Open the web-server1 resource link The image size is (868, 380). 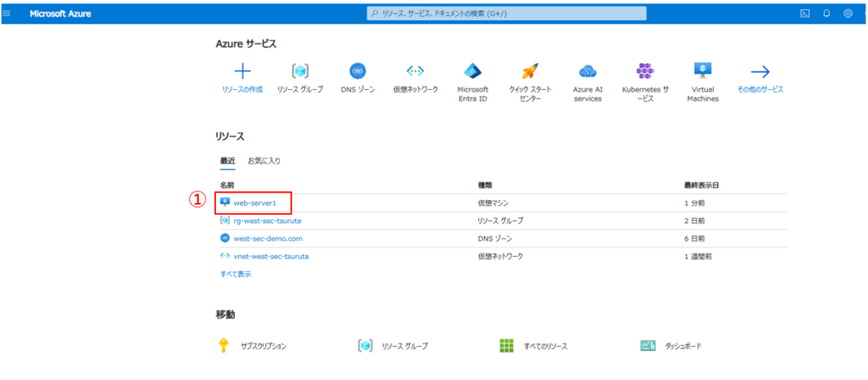pos(254,204)
